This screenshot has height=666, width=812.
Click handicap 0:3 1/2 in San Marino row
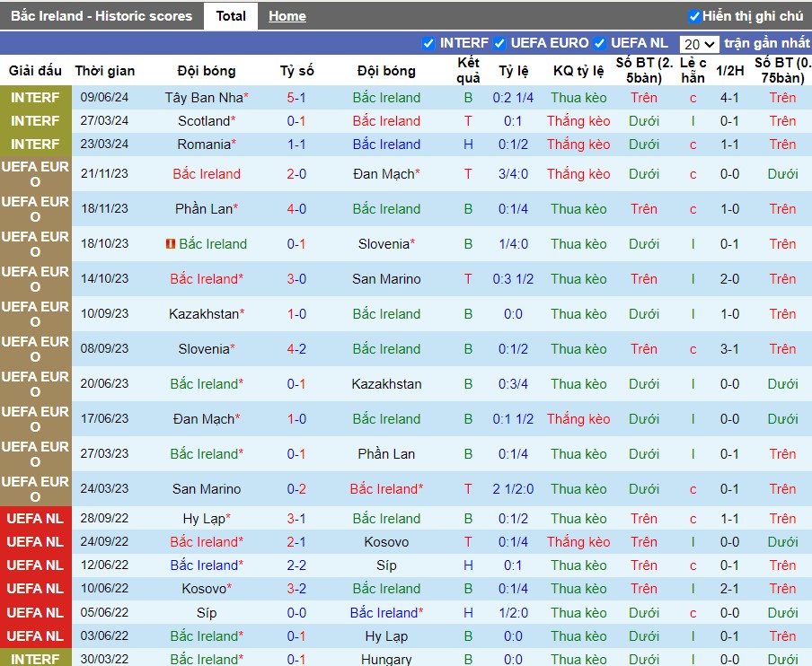[513, 278]
